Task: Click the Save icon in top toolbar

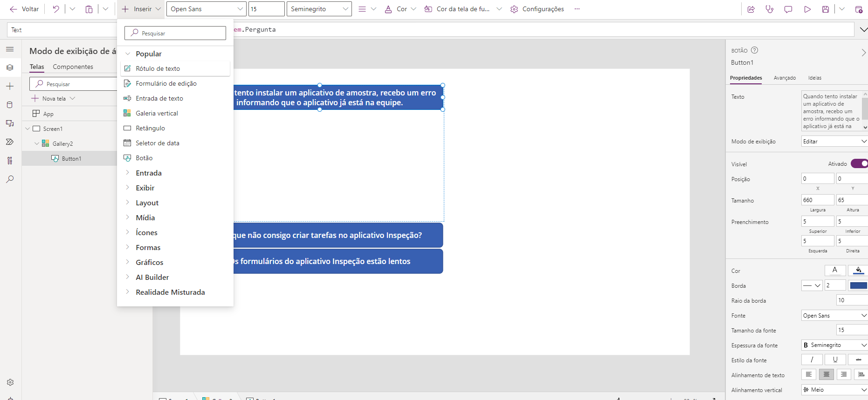Action: click(x=826, y=9)
